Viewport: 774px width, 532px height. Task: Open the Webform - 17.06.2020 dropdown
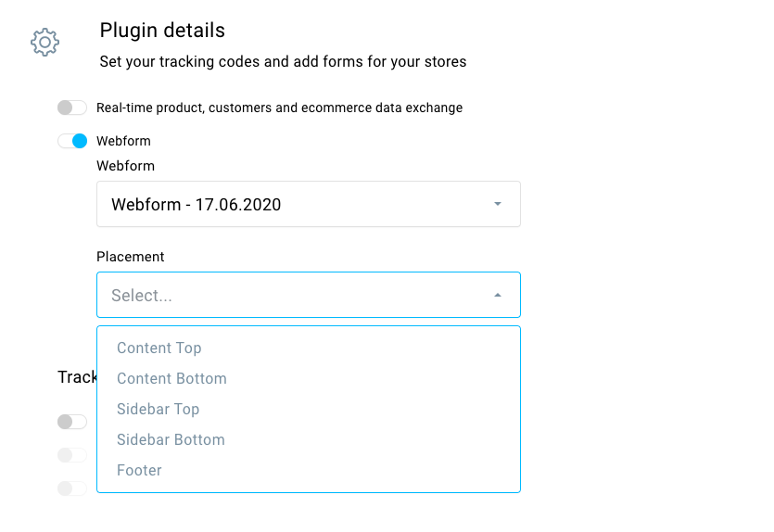tap(309, 204)
